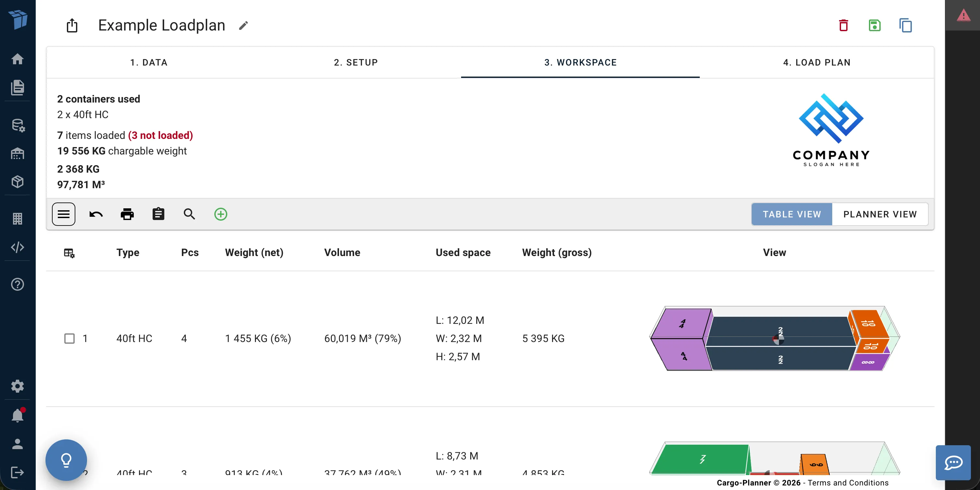Click the '2 containers used' summary text
The width and height of the screenshot is (980, 490).
click(98, 99)
